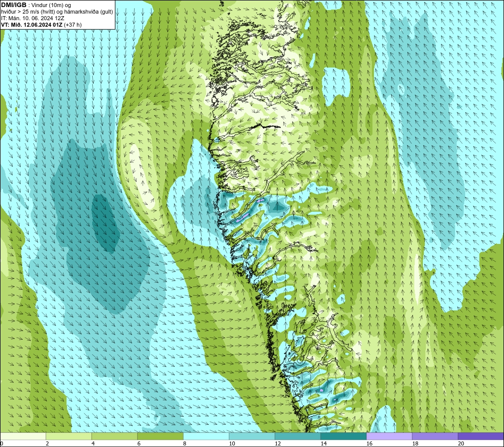Image resolution: width=504 pixels, height=447 pixels.
Task: Click the darkest purple swatch above 20
Action: [480, 436]
